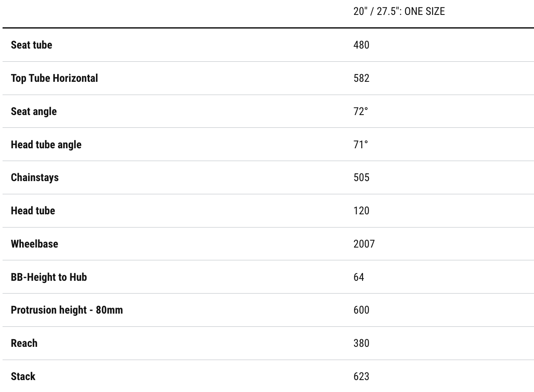The image size is (534, 392).
Task: Click the Top Tube Horizontal value 582
Action: click(x=361, y=78)
